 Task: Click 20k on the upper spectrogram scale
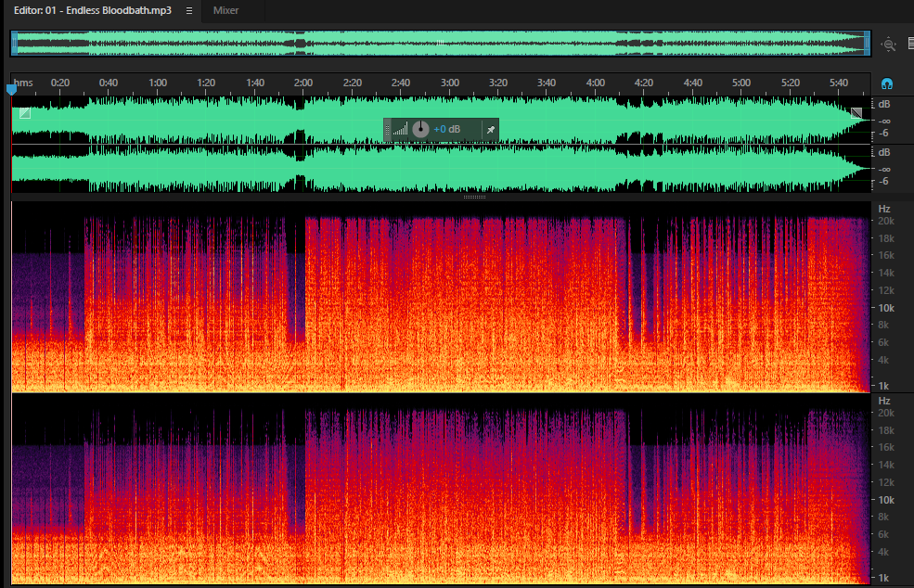(886, 221)
